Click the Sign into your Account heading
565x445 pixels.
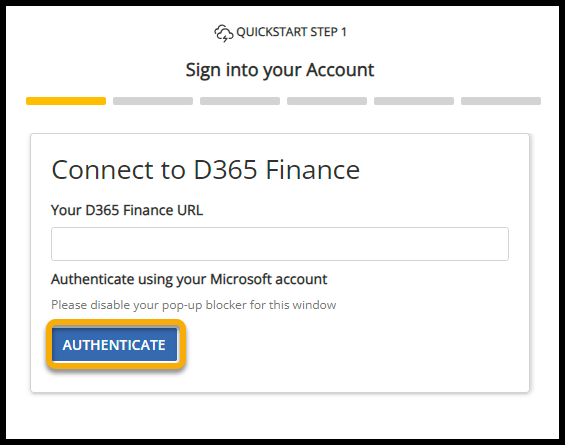pyautogui.click(x=280, y=70)
